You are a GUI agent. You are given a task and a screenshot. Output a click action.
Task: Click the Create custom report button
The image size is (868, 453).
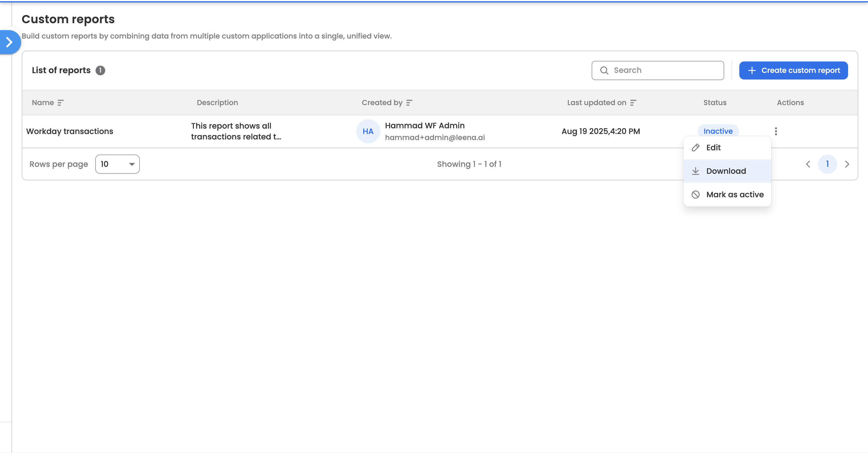tap(793, 70)
